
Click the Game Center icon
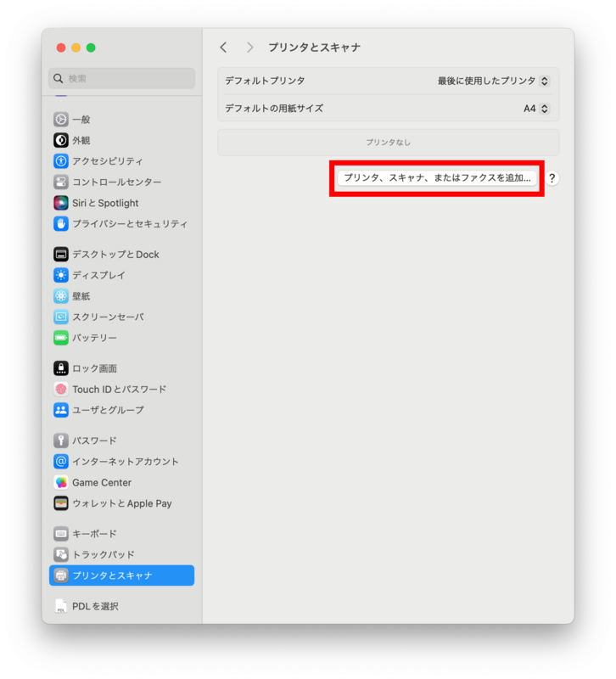[61, 482]
